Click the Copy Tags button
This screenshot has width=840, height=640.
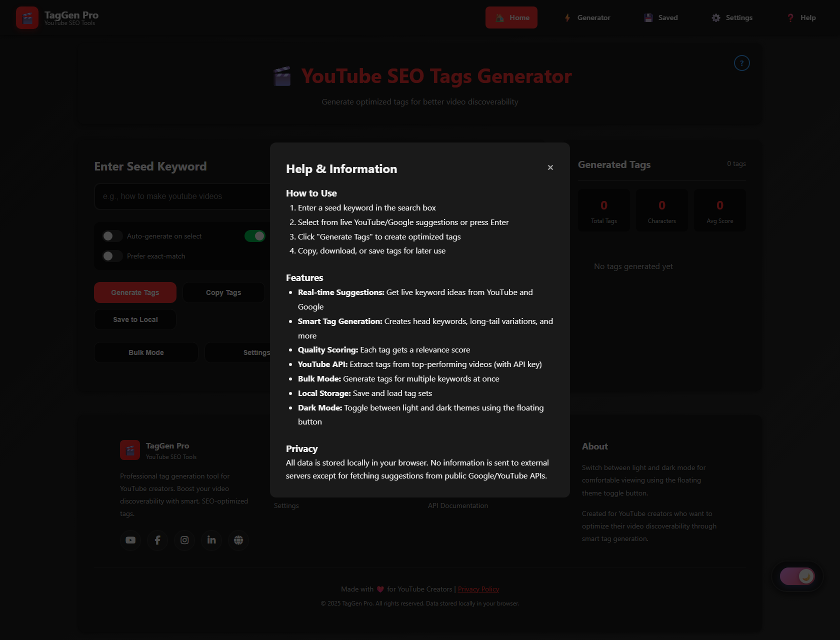click(x=223, y=292)
